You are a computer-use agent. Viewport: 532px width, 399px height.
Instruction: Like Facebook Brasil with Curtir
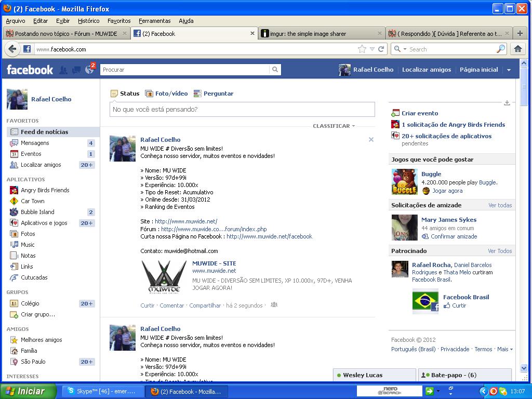click(x=459, y=305)
